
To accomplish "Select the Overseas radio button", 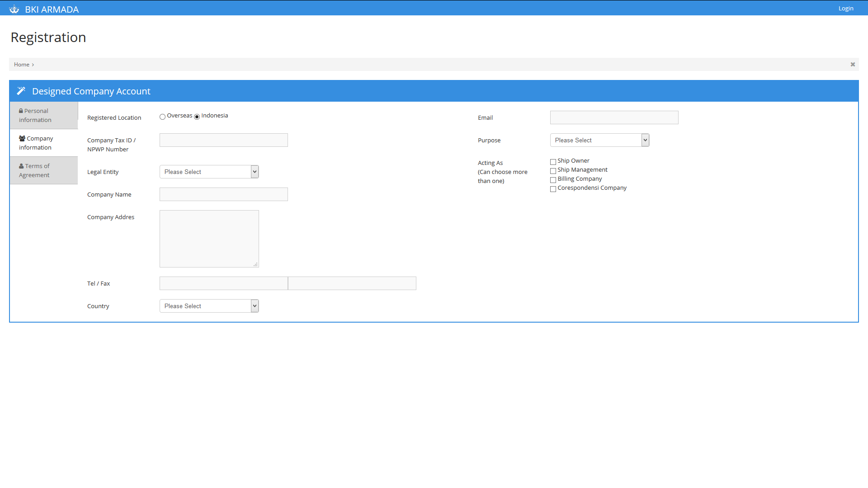I will [162, 117].
